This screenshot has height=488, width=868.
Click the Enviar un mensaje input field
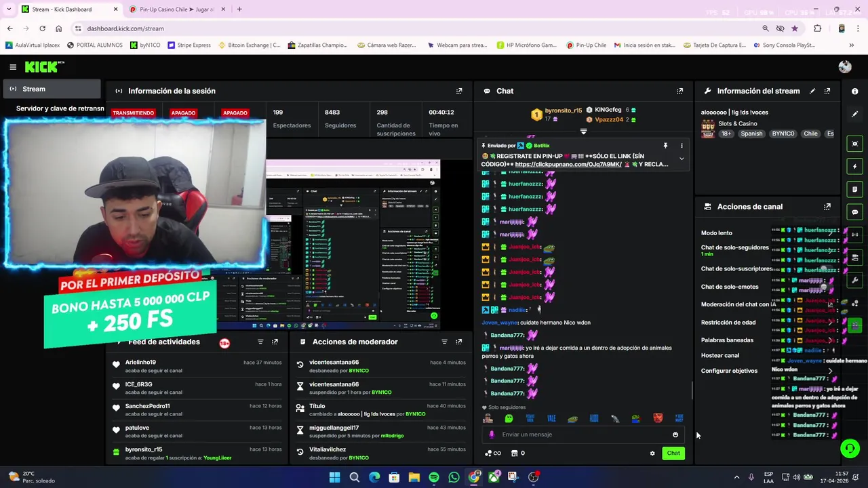click(583, 434)
